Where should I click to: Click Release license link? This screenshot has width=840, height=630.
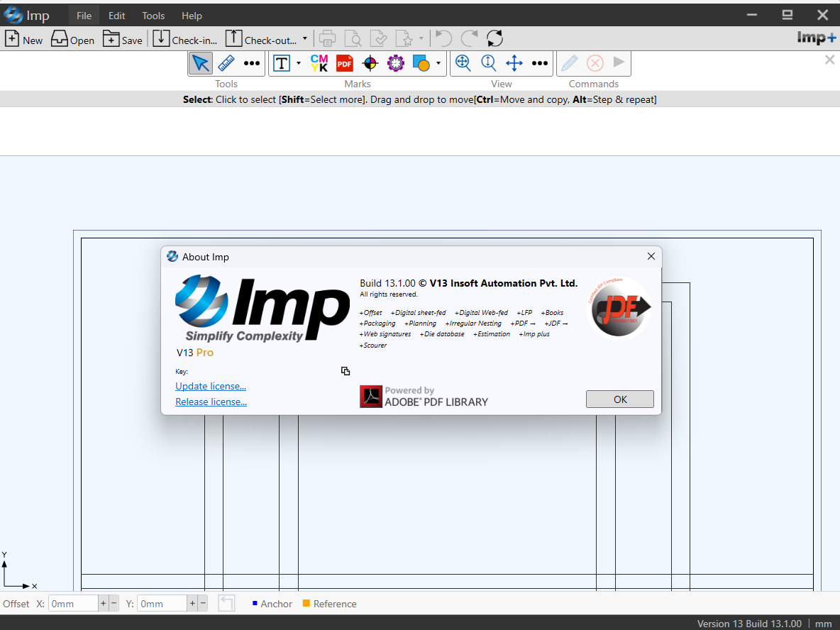coord(211,402)
